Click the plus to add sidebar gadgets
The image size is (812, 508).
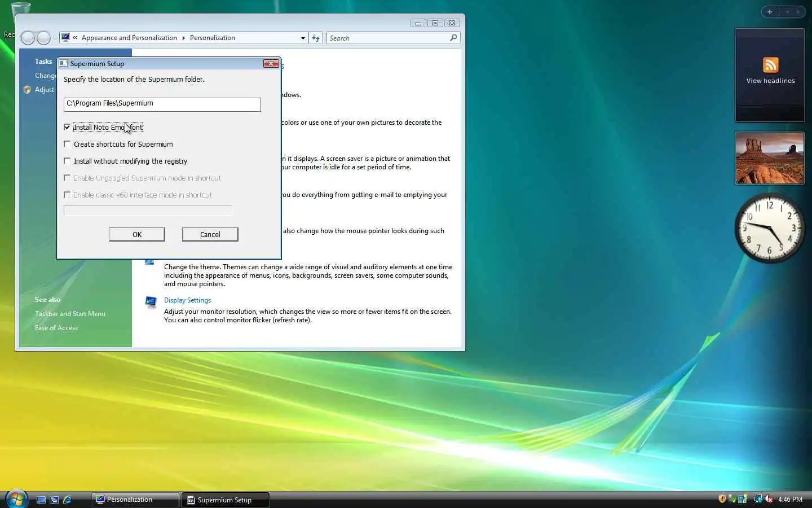(x=770, y=12)
